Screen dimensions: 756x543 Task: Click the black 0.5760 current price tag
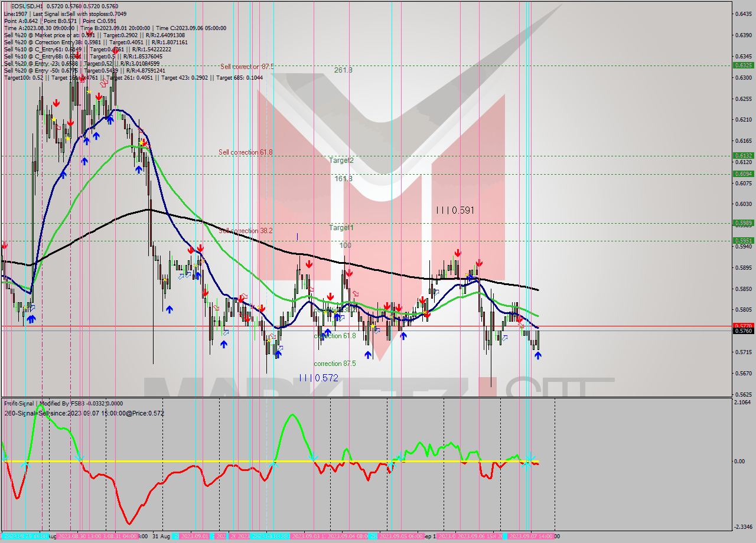(742, 331)
